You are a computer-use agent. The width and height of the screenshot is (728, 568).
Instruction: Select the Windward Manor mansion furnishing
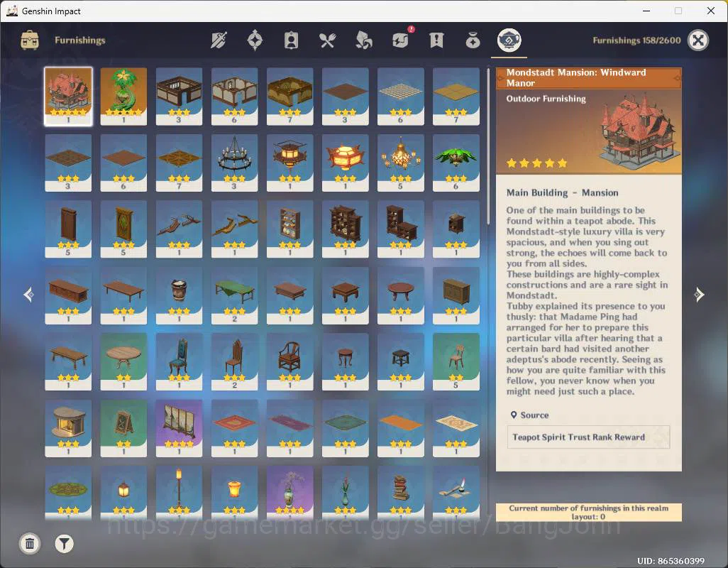click(x=68, y=96)
